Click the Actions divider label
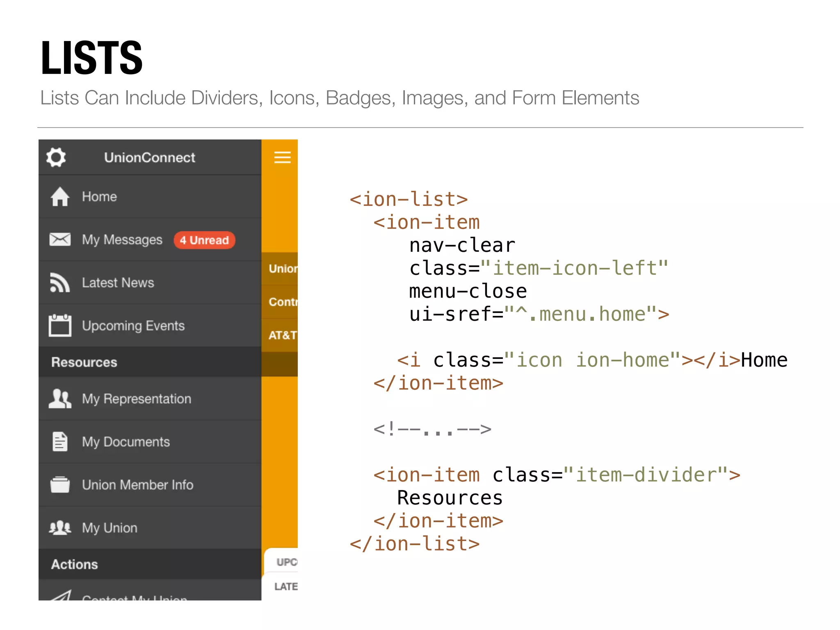Viewport: 840px width, 630px height. click(x=74, y=564)
